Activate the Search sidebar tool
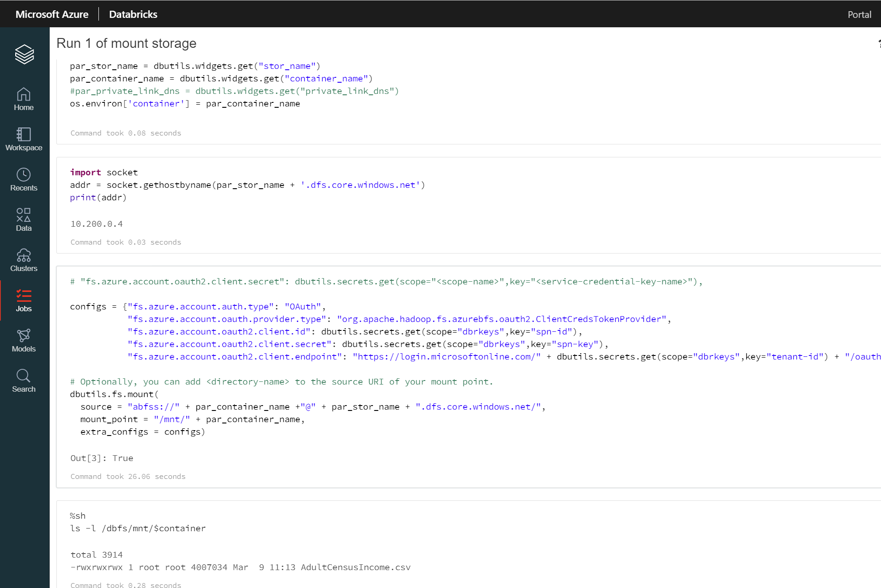The width and height of the screenshot is (881, 588). point(23,381)
